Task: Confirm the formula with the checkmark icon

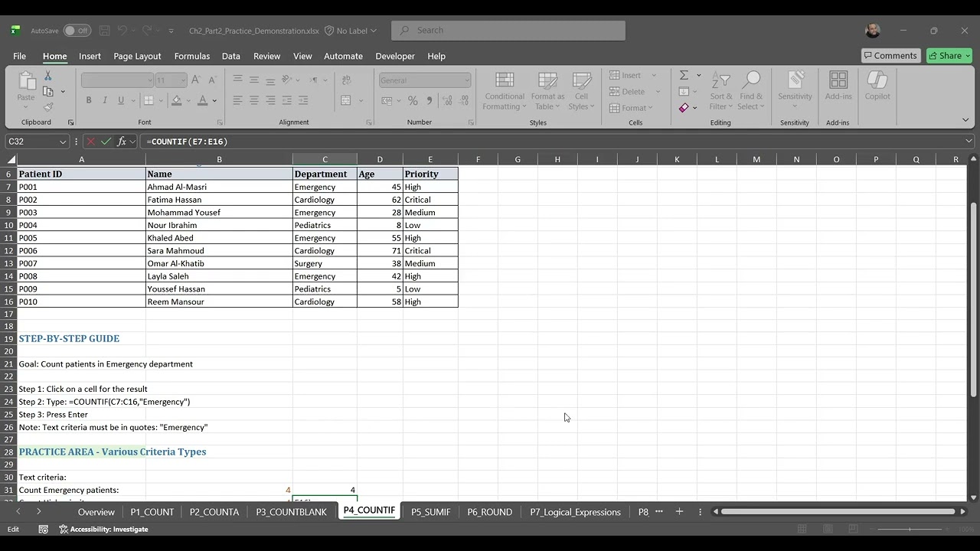Action: point(106,142)
